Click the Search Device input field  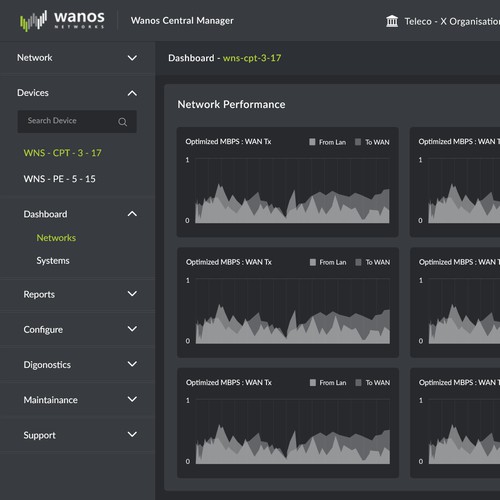pos(77,121)
